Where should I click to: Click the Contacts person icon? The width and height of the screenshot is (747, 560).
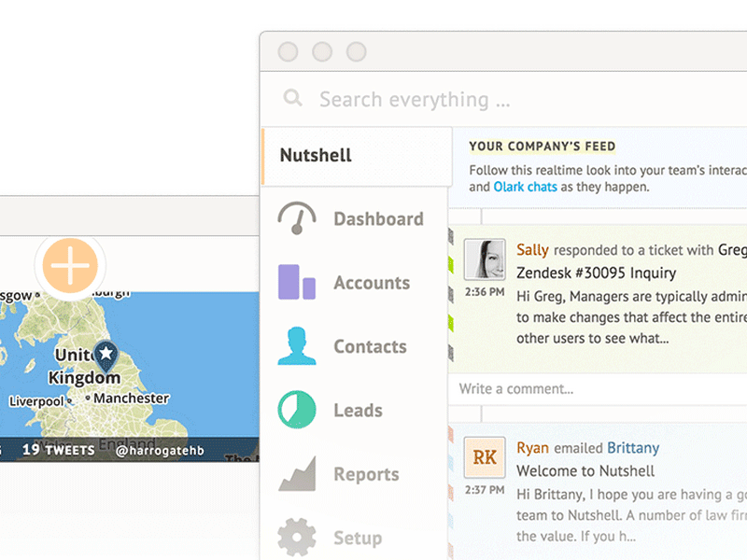296,346
